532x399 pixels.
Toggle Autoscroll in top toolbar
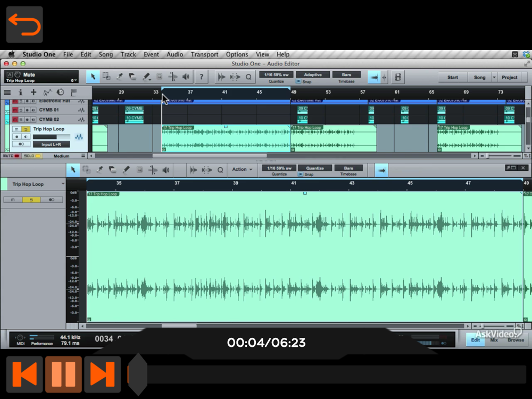[x=374, y=77]
